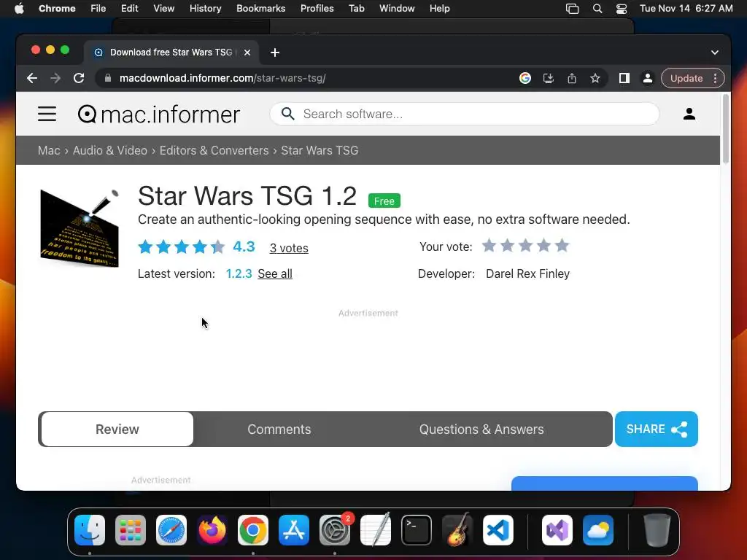Click the Star Wars TSG app thumbnail
Viewport: 747px width, 560px height.
click(x=79, y=228)
